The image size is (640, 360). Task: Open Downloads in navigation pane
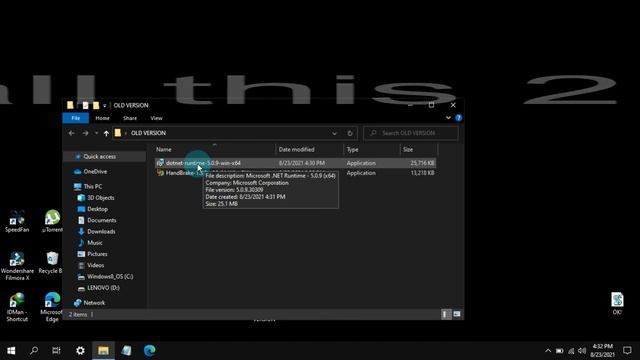coord(101,231)
